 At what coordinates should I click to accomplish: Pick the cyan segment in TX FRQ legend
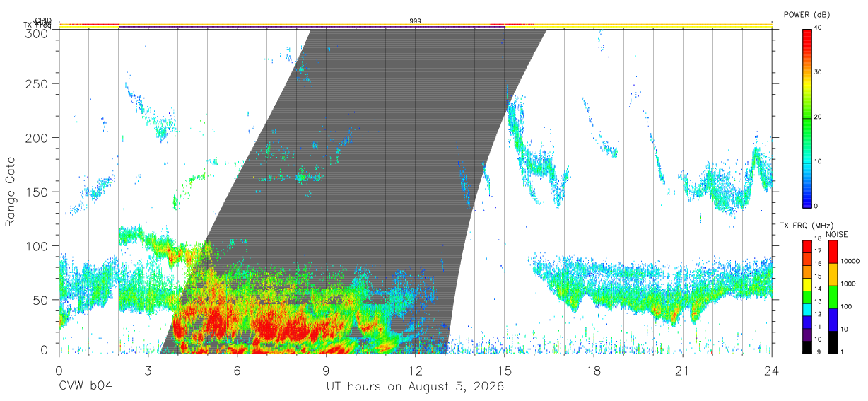tap(807, 309)
